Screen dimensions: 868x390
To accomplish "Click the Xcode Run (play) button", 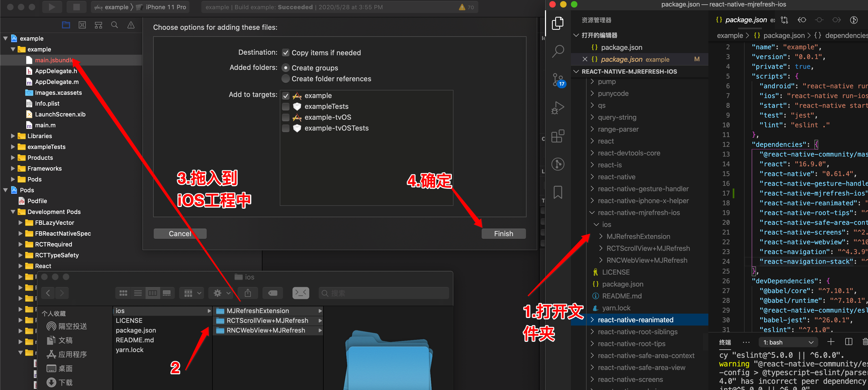I will pos(52,7).
